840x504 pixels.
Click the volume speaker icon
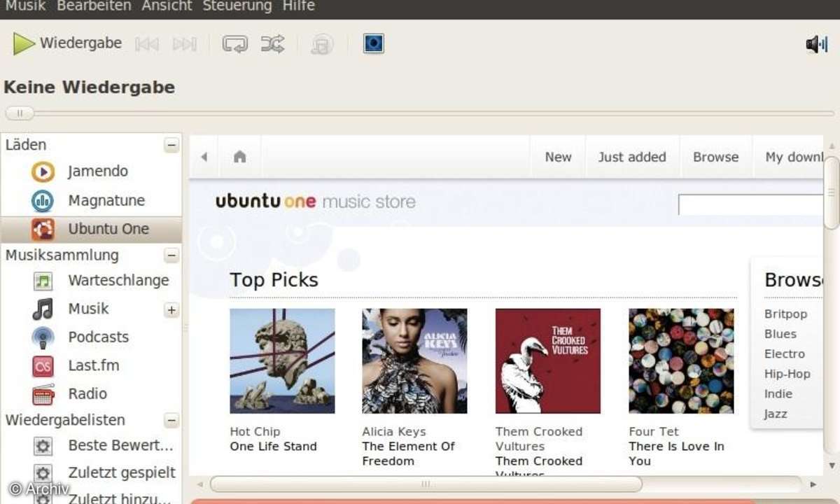coord(816,45)
